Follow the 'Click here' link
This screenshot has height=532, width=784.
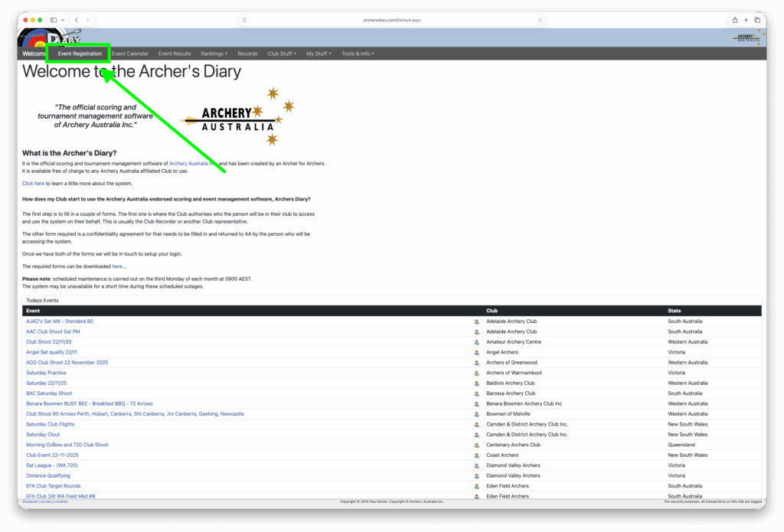pyautogui.click(x=33, y=184)
